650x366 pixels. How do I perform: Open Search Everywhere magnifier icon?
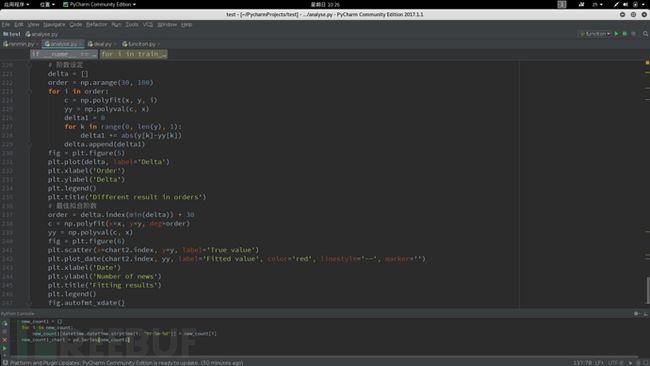coord(645,34)
